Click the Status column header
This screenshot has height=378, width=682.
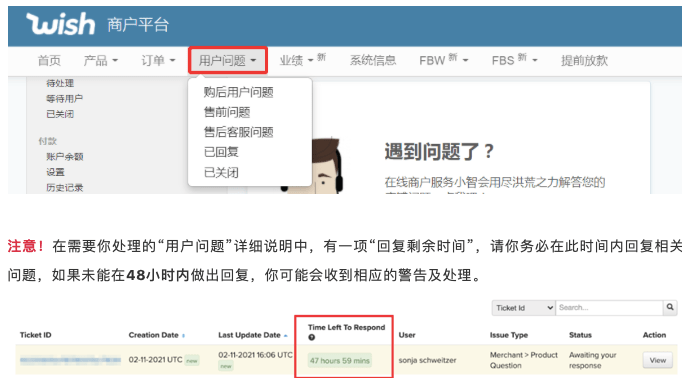click(580, 335)
